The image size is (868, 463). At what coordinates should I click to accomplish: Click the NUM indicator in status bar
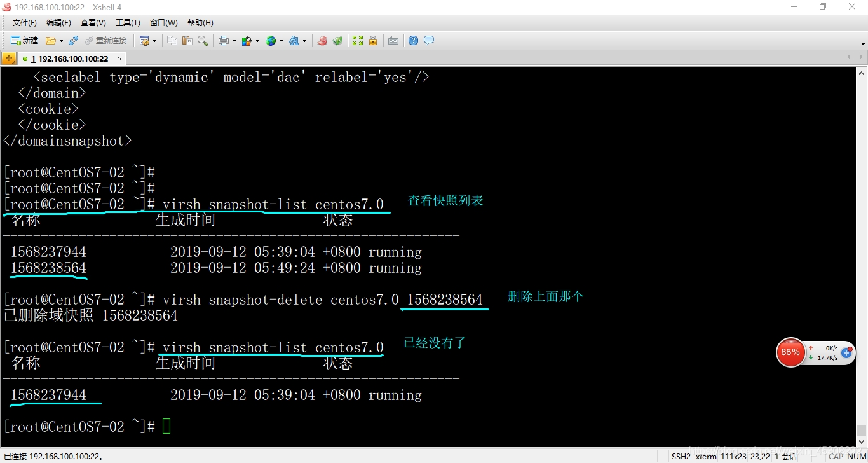pos(857,456)
